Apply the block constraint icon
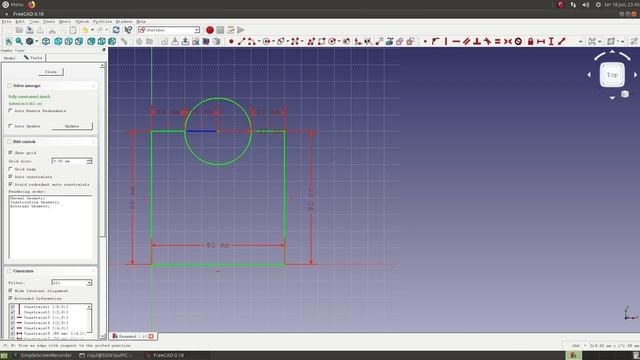Image resolution: width=640 pixels, height=360 pixels. pyautogui.click(x=518, y=41)
